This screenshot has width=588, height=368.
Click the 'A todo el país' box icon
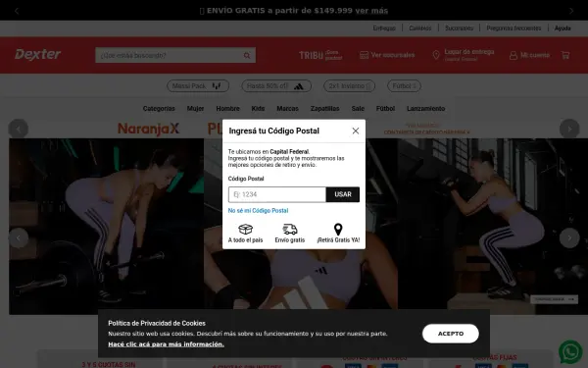pyautogui.click(x=245, y=229)
